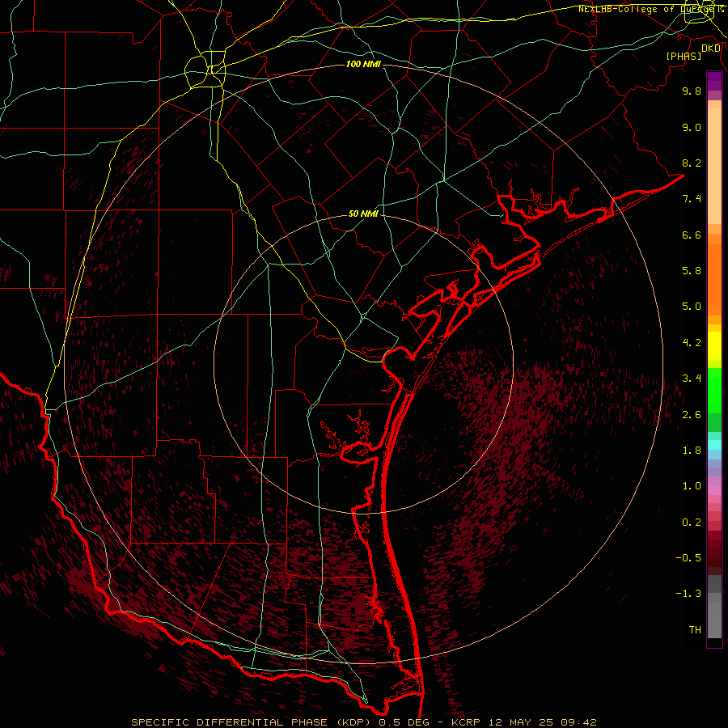Click the 8.2 scale value
The image size is (728, 728).
pos(692,163)
